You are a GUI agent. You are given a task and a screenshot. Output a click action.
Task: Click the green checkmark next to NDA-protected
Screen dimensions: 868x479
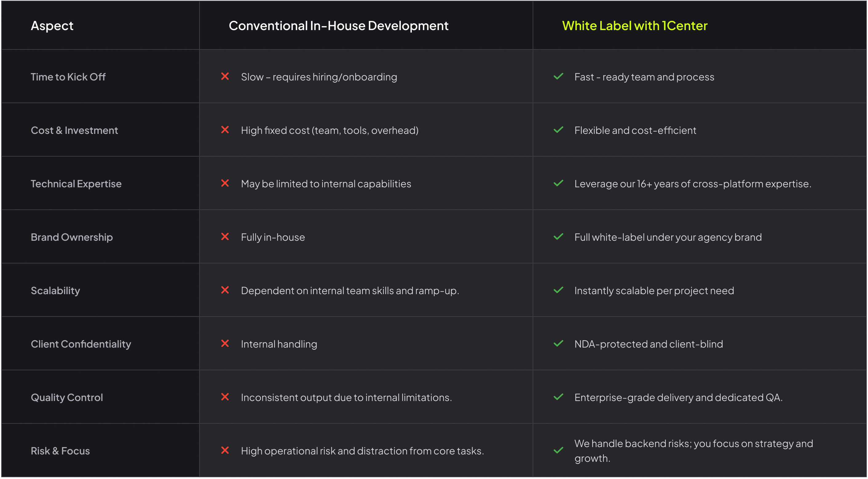(558, 343)
